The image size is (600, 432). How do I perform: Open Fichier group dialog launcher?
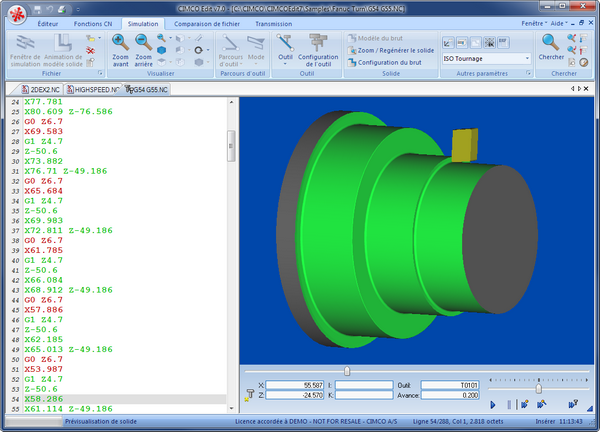click(100, 73)
